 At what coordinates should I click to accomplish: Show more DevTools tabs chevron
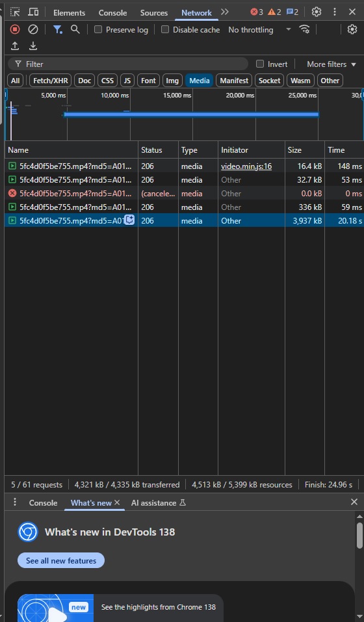(225, 12)
